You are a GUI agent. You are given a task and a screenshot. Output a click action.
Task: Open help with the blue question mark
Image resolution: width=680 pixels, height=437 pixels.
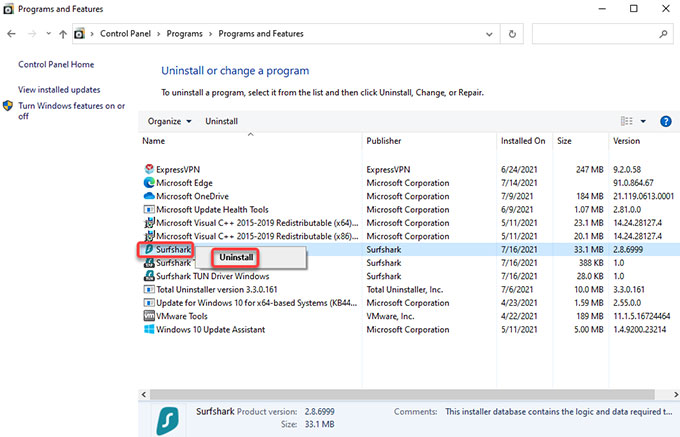pos(666,121)
